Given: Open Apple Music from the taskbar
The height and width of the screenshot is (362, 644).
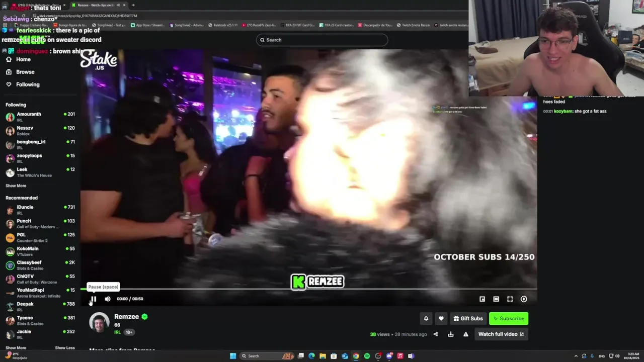Looking at the screenshot, I should coord(400,356).
